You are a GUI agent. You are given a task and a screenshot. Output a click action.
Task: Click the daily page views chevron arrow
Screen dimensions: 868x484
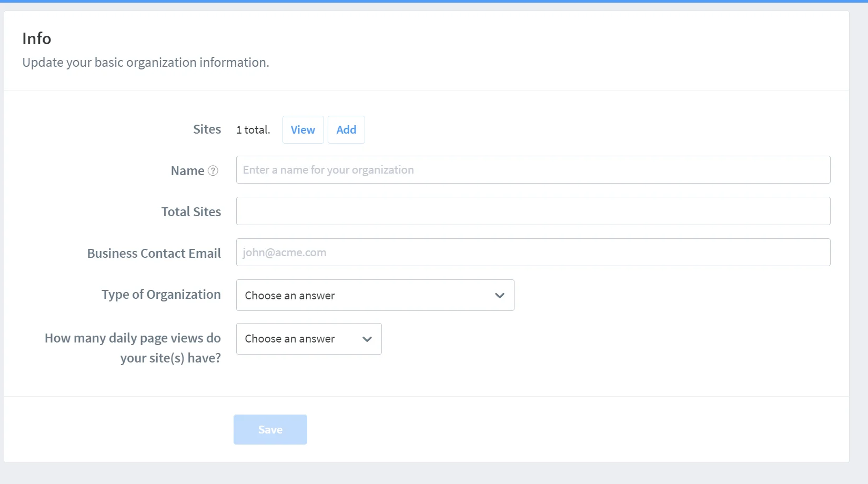click(367, 339)
